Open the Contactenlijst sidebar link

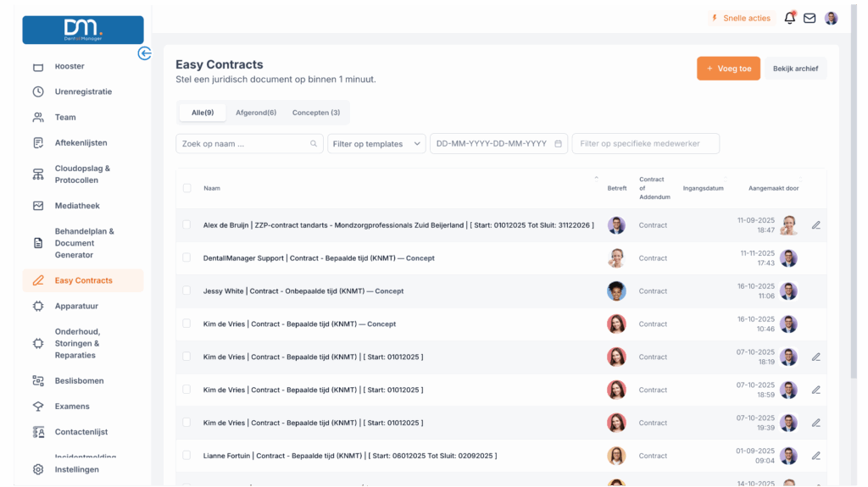click(81, 432)
